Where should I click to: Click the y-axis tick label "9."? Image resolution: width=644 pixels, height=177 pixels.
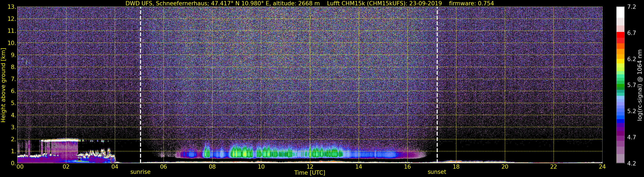(13, 55)
